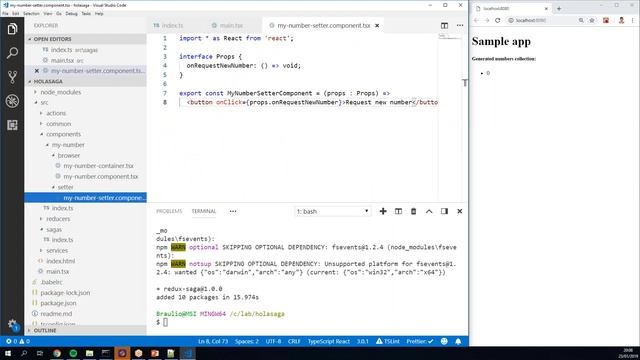Change line endings via CRLF item

[x=294, y=341]
